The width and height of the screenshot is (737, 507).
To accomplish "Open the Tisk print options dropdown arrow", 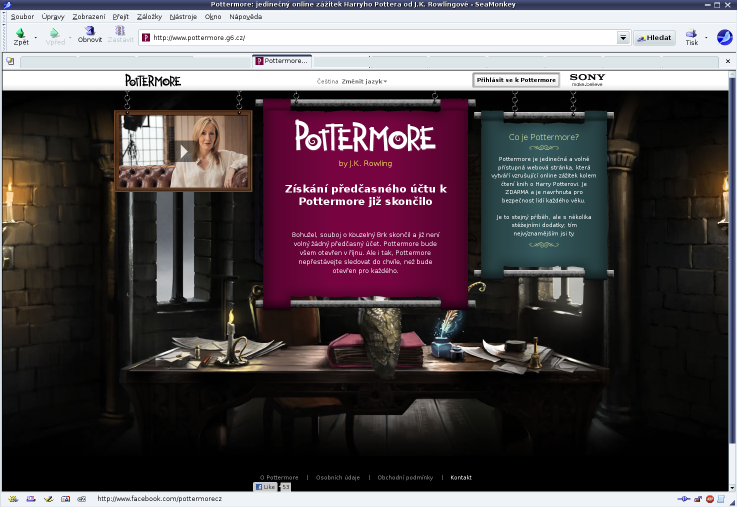I will (x=706, y=38).
